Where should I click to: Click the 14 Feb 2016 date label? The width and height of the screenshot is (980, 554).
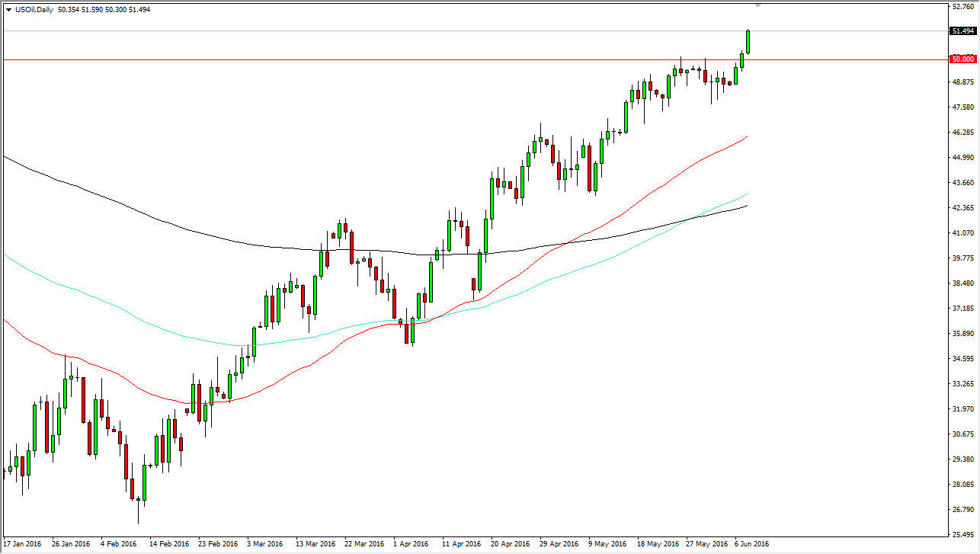tap(169, 544)
